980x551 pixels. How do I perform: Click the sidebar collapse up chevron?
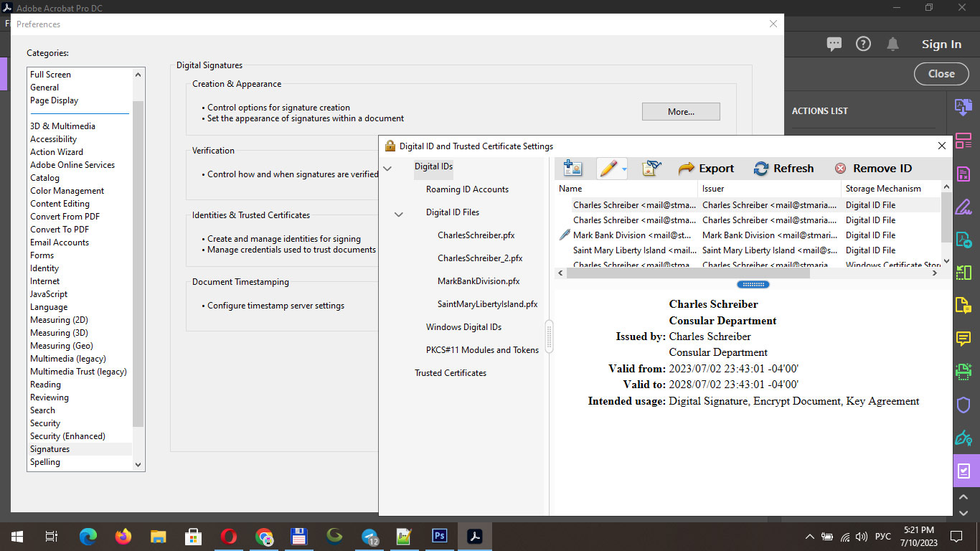tap(963, 496)
